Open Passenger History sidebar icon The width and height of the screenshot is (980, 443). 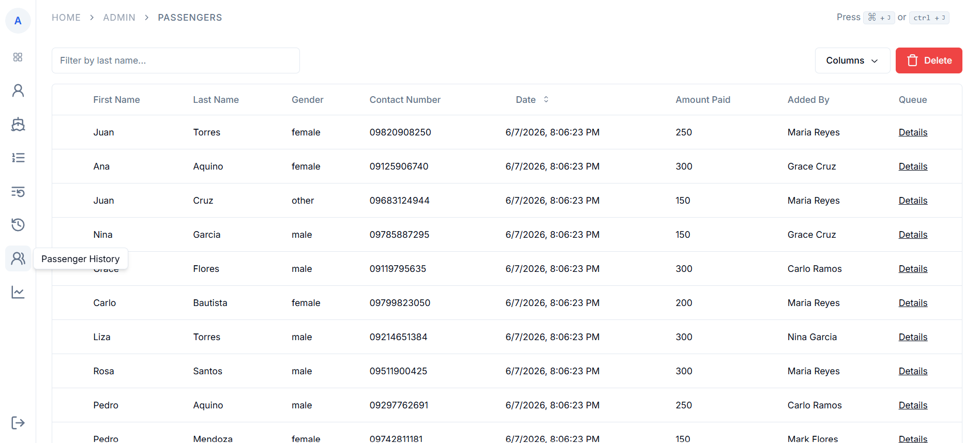point(18,258)
